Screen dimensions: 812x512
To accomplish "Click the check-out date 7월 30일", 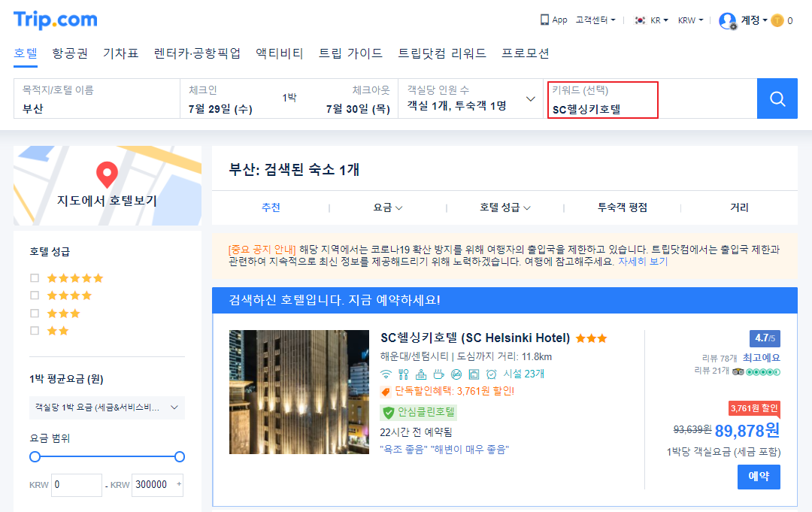I will pos(358,109).
